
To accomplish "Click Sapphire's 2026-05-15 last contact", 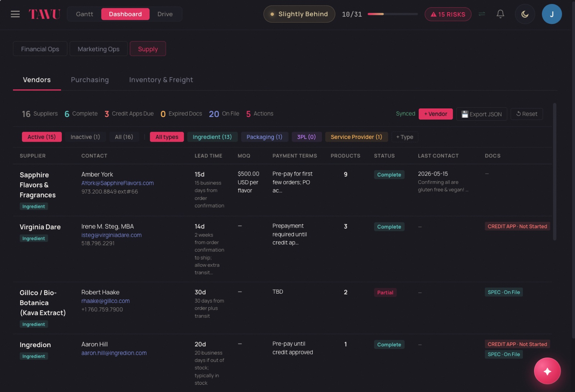I will pyautogui.click(x=433, y=174).
